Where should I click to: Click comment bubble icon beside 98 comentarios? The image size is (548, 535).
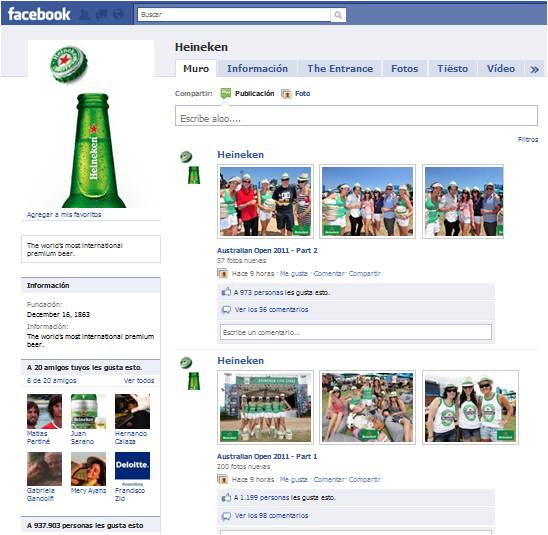[226, 516]
